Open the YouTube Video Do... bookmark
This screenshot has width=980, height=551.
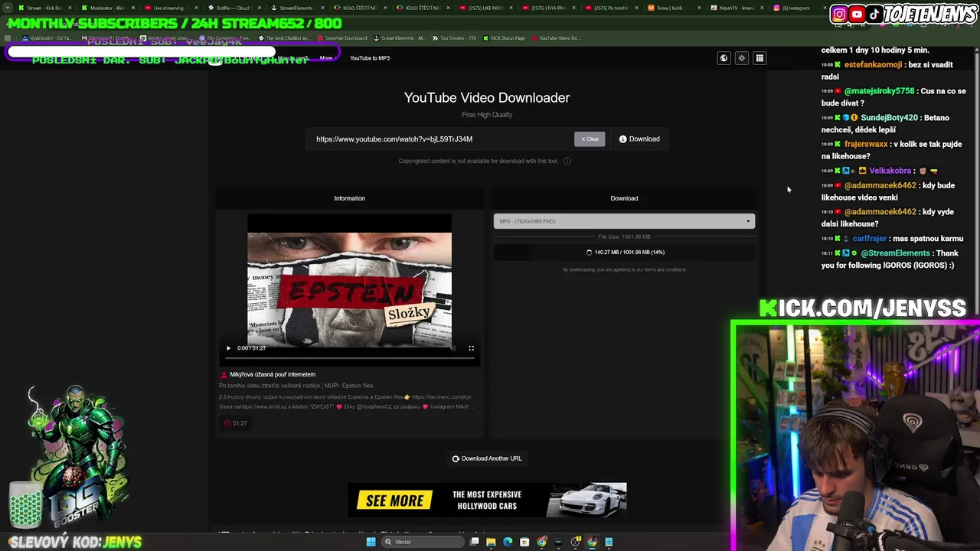556,38
